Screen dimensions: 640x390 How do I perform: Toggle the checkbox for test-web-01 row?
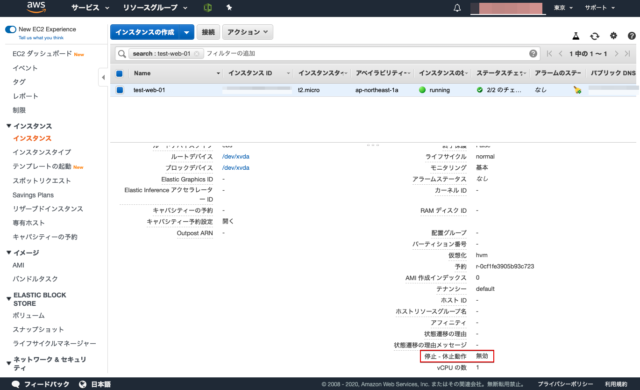click(120, 90)
